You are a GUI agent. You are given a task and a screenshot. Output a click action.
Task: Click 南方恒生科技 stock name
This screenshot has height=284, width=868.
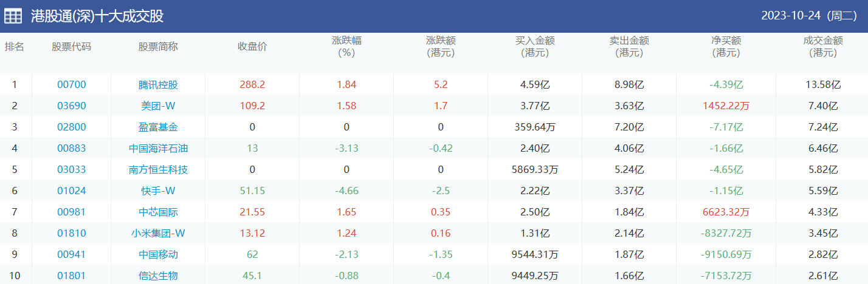coord(158,170)
